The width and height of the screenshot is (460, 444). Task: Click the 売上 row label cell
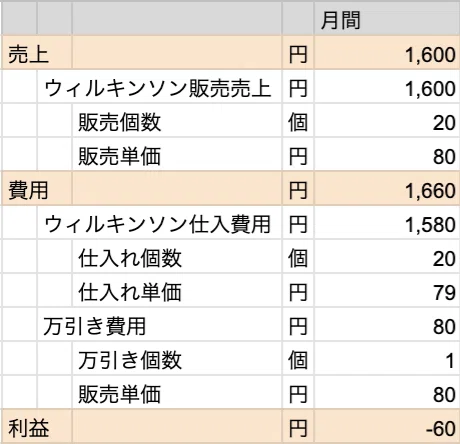coord(36,54)
